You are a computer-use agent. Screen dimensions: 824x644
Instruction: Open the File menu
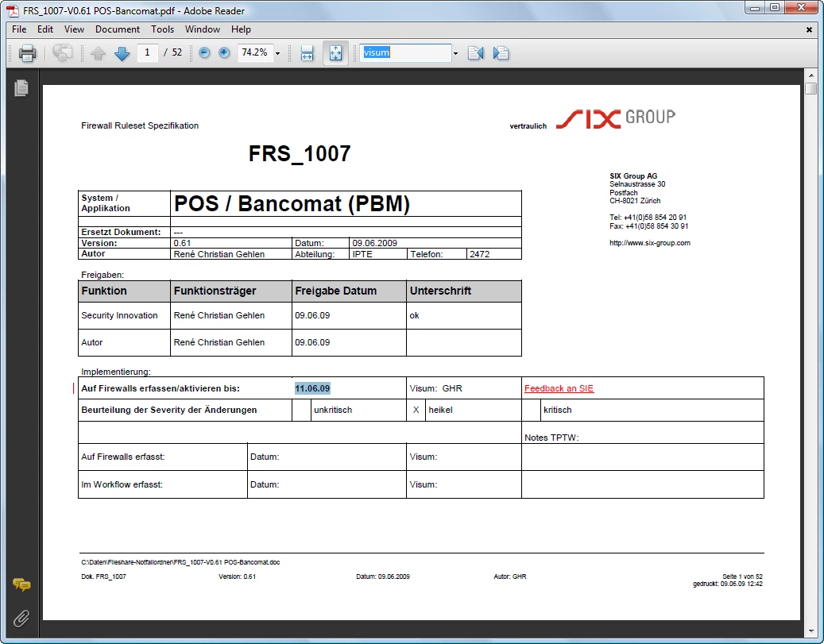19,29
